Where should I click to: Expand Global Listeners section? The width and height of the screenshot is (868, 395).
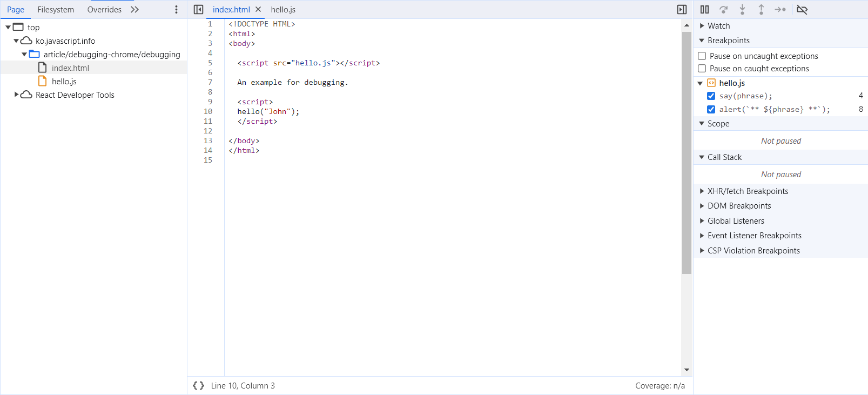(x=702, y=221)
